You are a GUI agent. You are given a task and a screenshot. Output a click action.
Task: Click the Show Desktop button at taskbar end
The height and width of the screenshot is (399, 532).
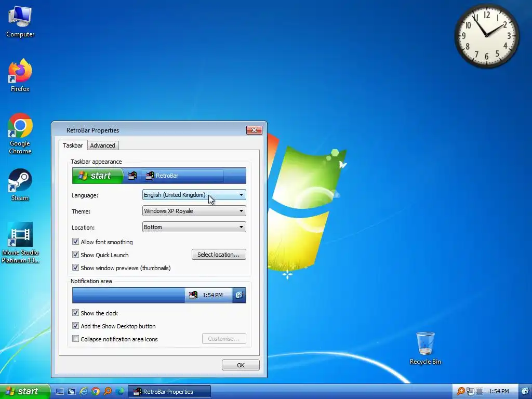pos(525,392)
